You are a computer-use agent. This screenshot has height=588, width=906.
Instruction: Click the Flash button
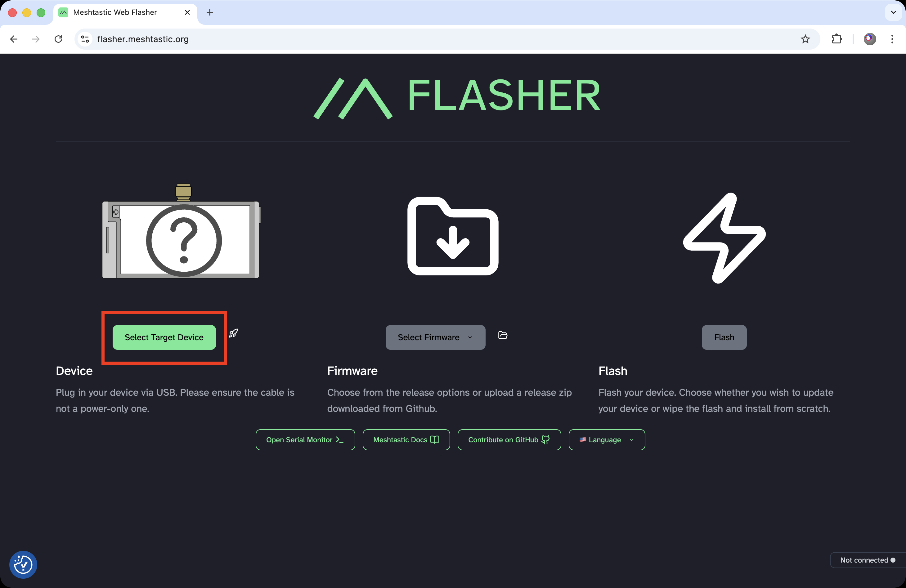tap(724, 337)
